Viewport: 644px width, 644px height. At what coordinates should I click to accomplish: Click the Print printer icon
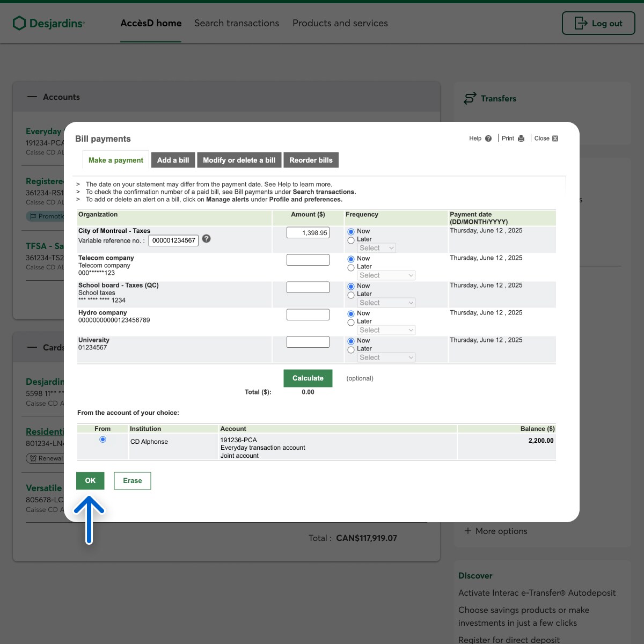click(521, 138)
